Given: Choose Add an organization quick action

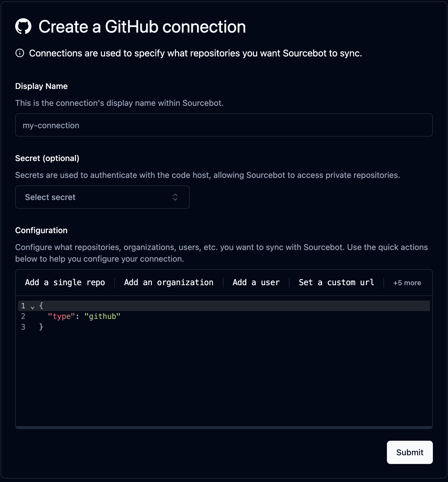Looking at the screenshot, I should point(169,283).
